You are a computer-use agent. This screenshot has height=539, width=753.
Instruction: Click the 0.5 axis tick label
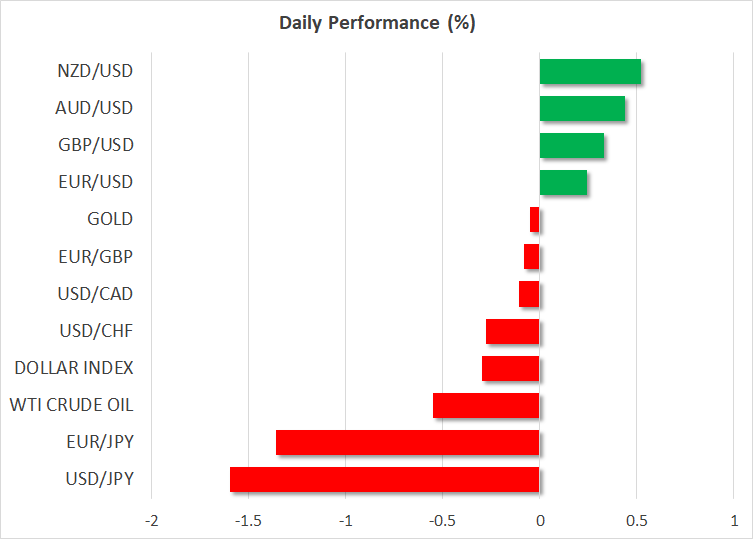[636, 520]
